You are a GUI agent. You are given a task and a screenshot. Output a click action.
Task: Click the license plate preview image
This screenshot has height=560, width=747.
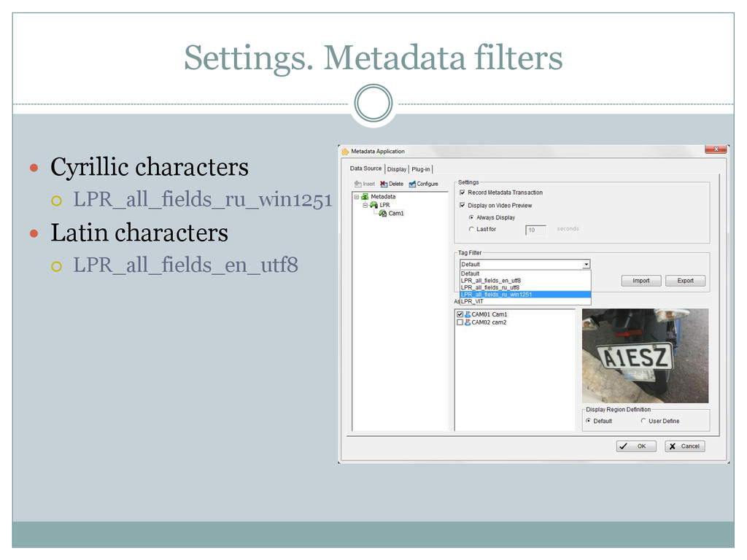(645, 356)
